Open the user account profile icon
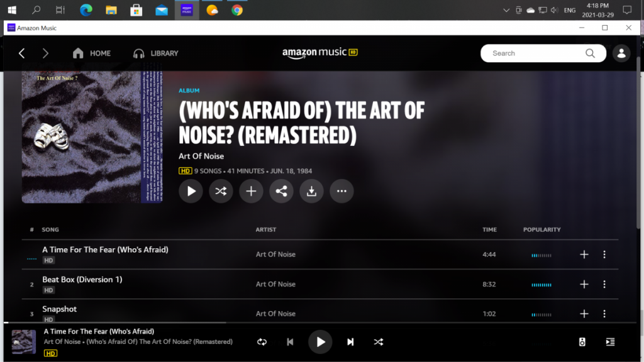 click(621, 53)
